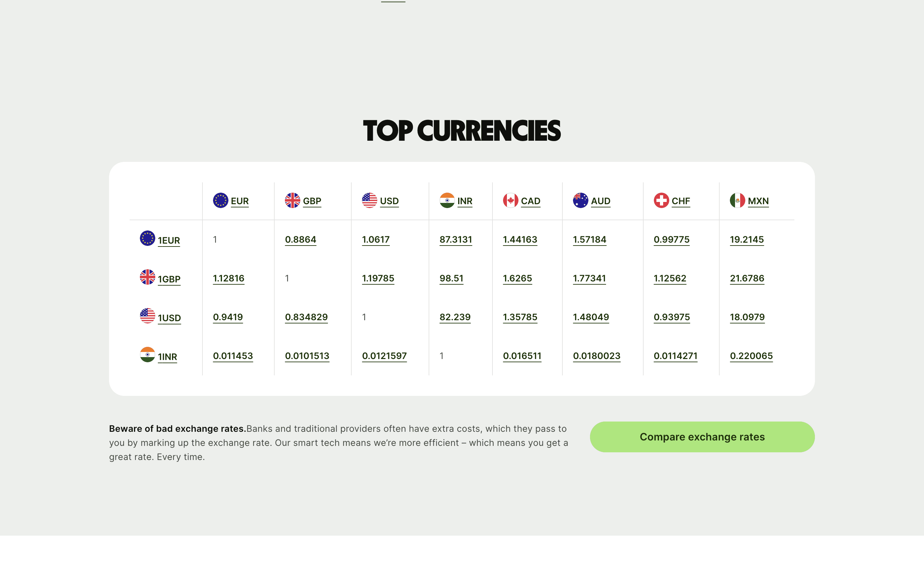This screenshot has width=924, height=577.
Task: Select the USD to MXN rate 18.0979
Action: click(747, 317)
